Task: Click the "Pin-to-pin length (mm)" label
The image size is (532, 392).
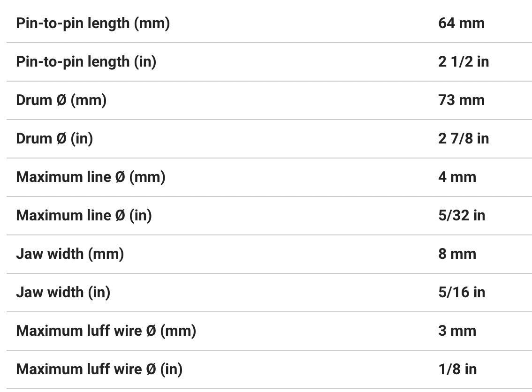Action: [x=93, y=23]
